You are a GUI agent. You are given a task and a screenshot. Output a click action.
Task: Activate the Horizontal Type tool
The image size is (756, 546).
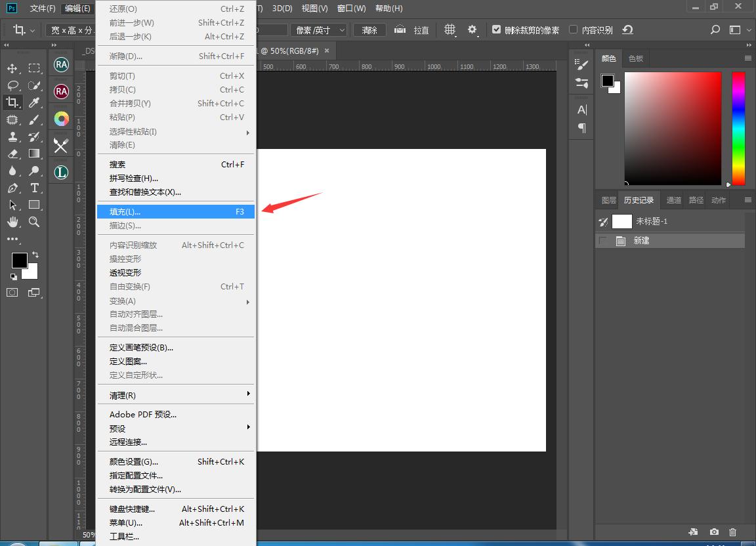click(x=34, y=188)
